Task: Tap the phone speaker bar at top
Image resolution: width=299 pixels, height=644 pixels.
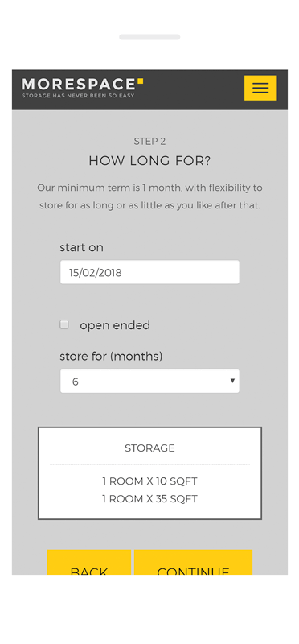Action: coord(149,37)
